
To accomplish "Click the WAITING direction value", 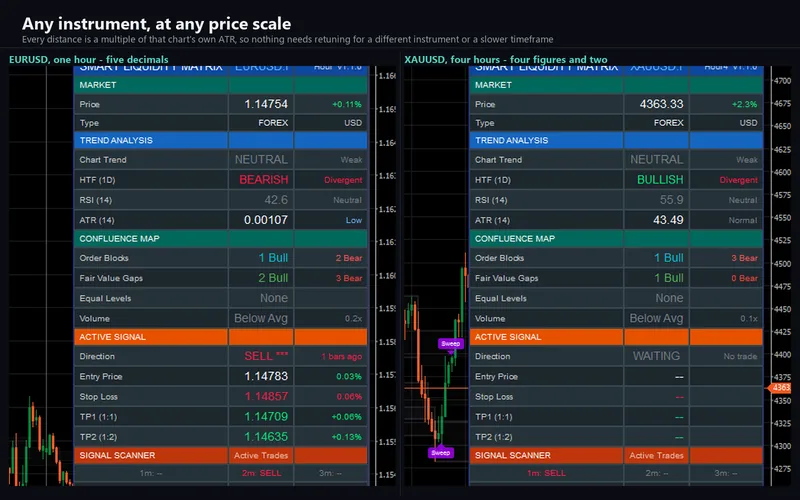I will tap(657, 356).
